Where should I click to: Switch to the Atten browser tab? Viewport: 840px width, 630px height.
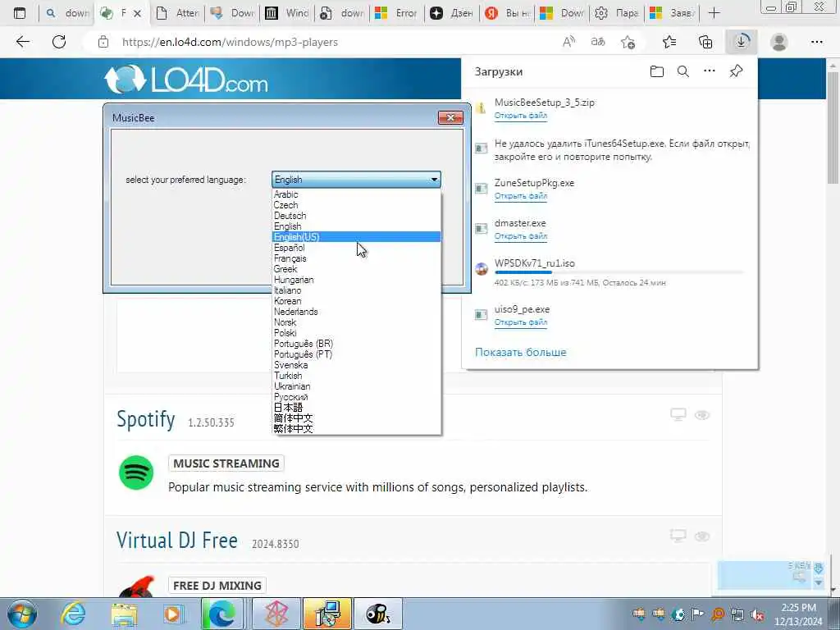tap(177, 13)
